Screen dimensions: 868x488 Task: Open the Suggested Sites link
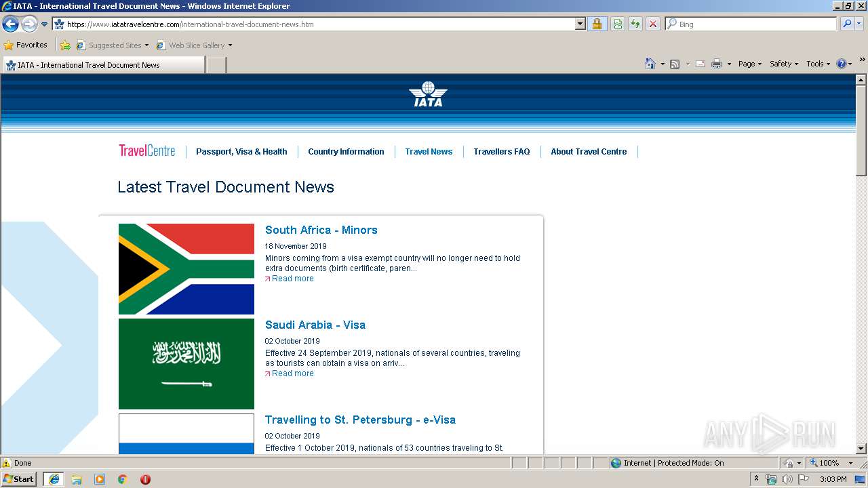(x=112, y=45)
